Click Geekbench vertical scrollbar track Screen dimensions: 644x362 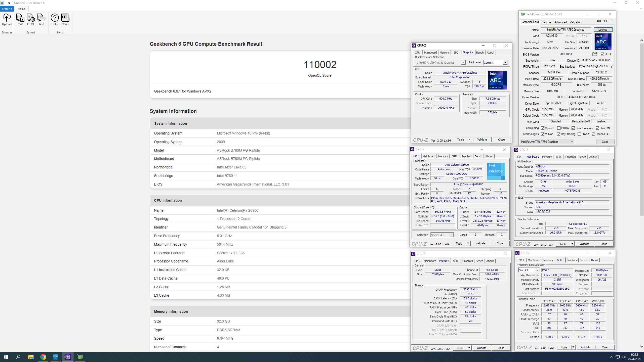coord(642,280)
